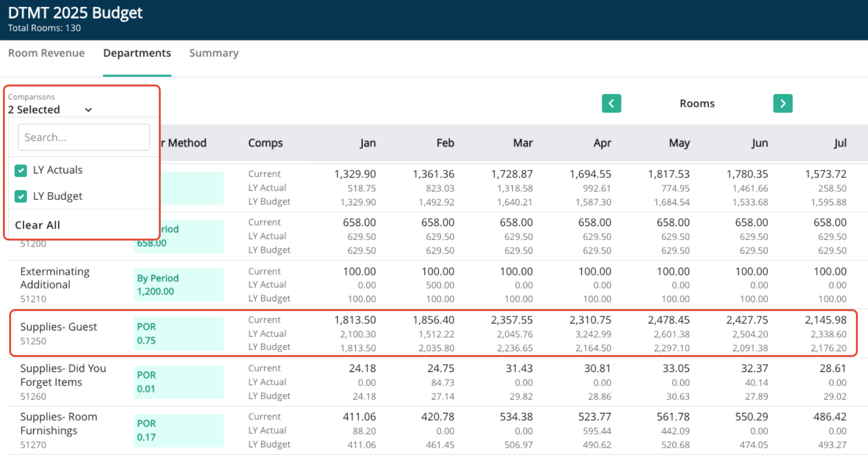Select the Rooms department label
Image resolution: width=868 pixels, height=455 pixels.
(x=697, y=103)
